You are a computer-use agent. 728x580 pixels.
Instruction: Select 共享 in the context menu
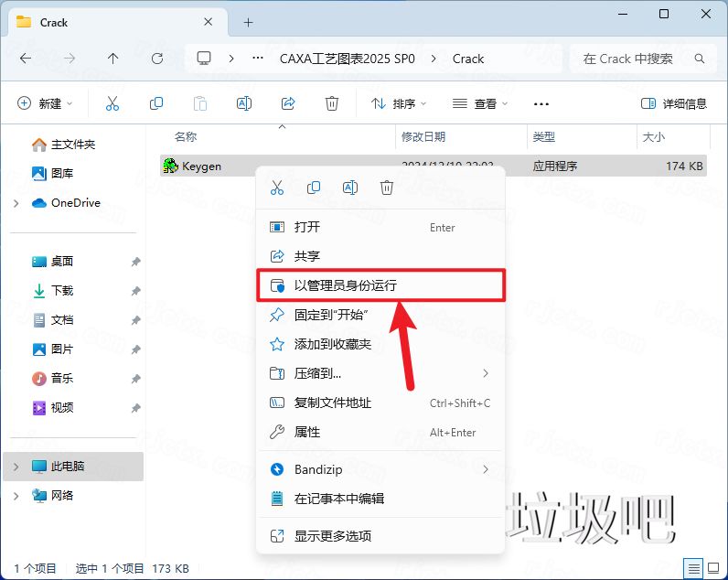[x=380, y=256]
